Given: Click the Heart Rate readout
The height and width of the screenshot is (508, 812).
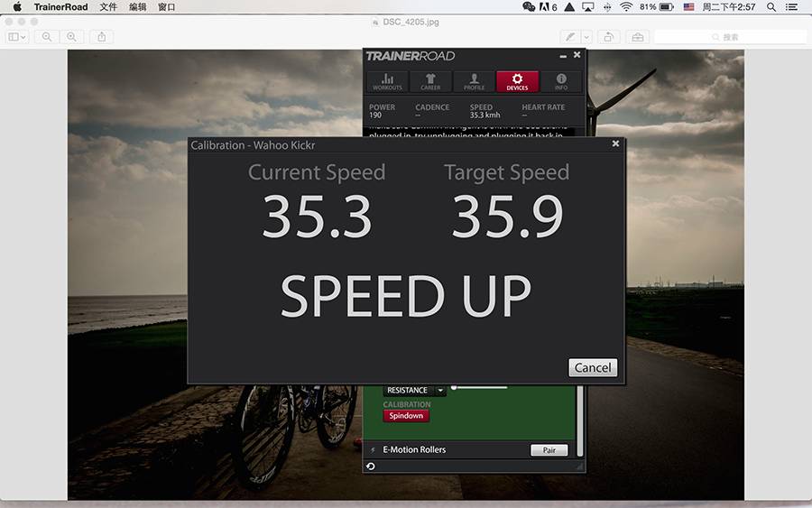Looking at the screenshot, I should click(543, 111).
